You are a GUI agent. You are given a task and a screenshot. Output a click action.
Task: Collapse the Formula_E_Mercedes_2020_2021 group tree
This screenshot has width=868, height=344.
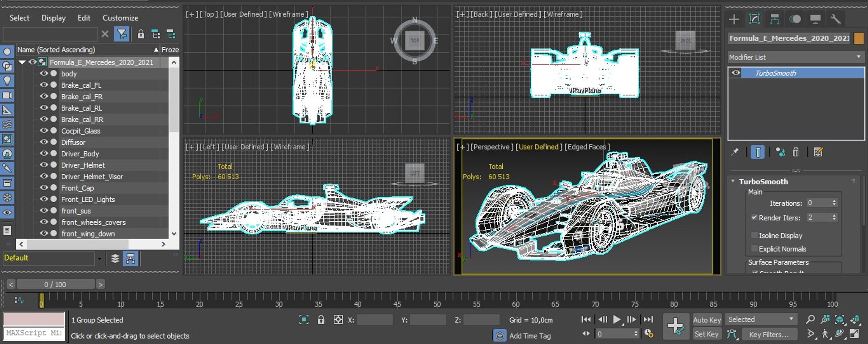point(22,62)
